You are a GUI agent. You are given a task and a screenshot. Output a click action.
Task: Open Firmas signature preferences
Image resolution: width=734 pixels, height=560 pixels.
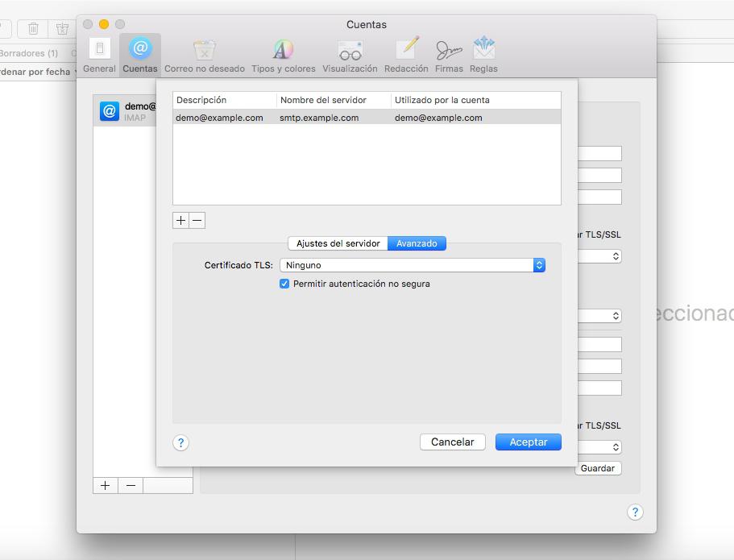[449, 55]
